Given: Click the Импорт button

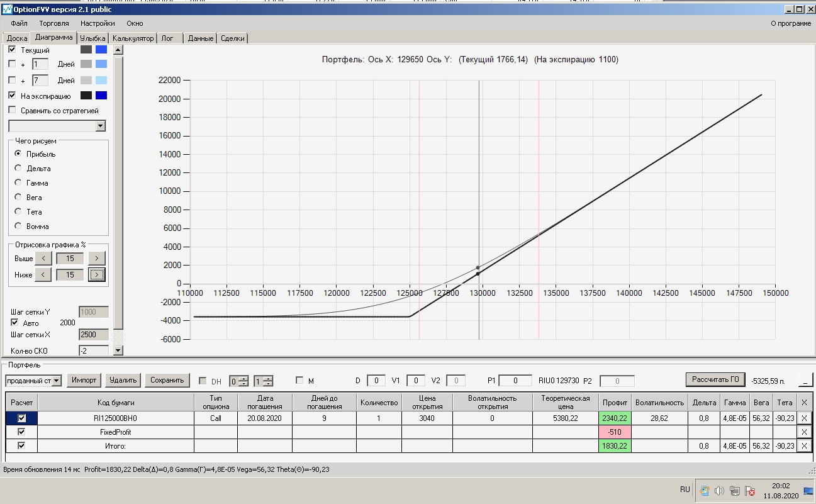Looking at the screenshot, I should coord(84,380).
